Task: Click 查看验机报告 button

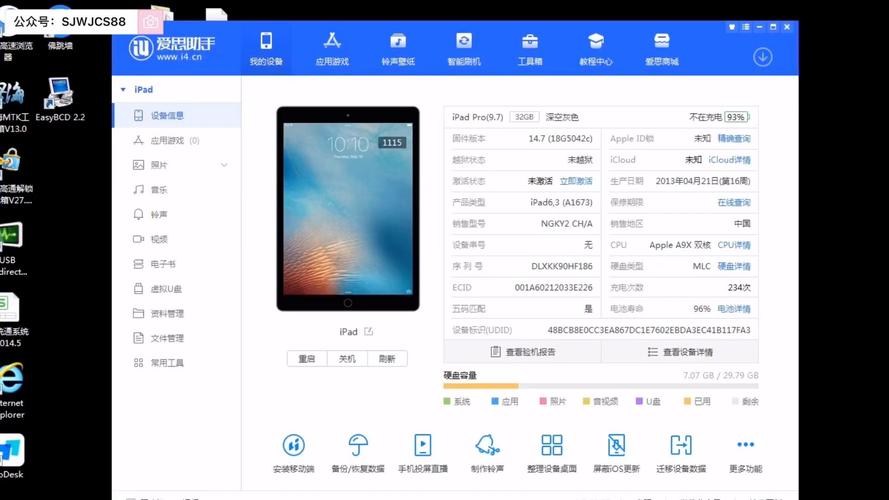Action: [523, 352]
